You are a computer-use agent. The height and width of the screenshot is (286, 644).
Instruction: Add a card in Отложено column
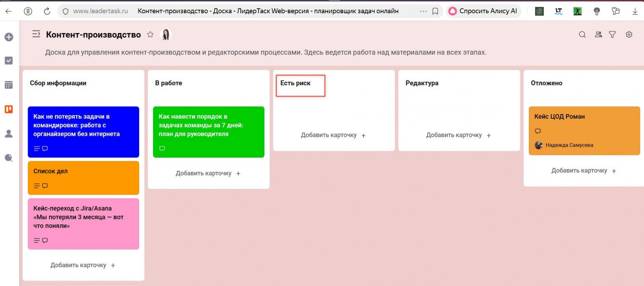click(584, 171)
